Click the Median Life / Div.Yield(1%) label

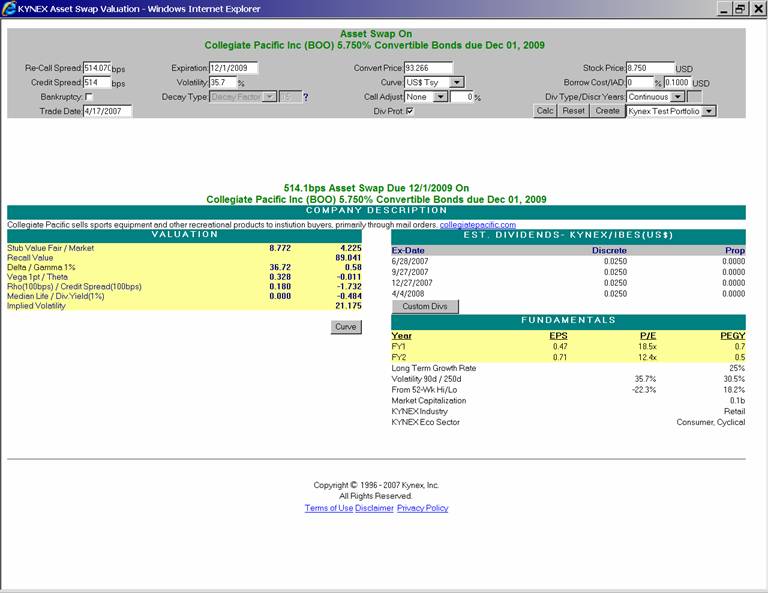click(x=55, y=296)
